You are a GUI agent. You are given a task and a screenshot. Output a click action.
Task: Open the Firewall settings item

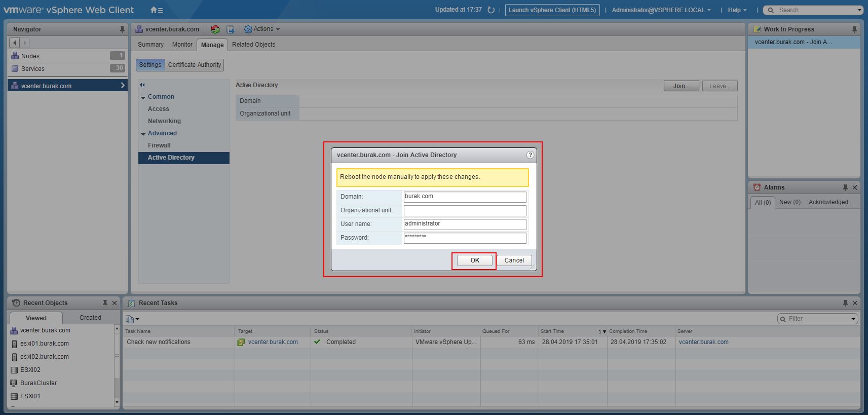159,145
